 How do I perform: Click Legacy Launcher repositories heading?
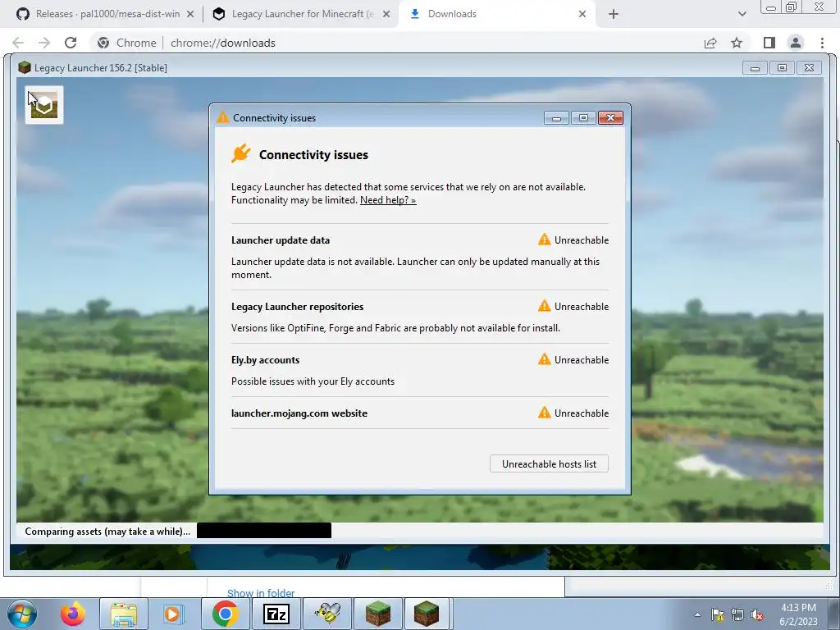click(297, 307)
